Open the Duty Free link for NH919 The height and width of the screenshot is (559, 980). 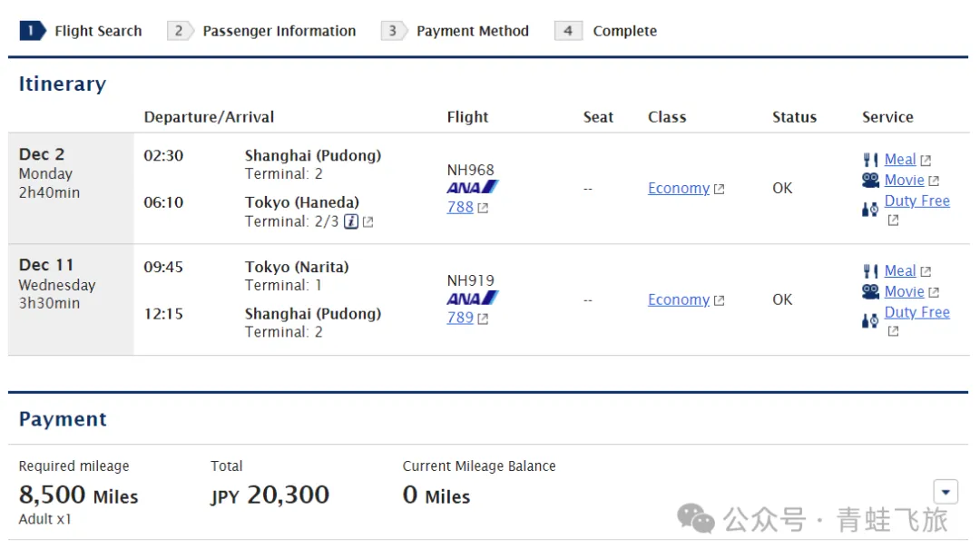tap(916, 312)
